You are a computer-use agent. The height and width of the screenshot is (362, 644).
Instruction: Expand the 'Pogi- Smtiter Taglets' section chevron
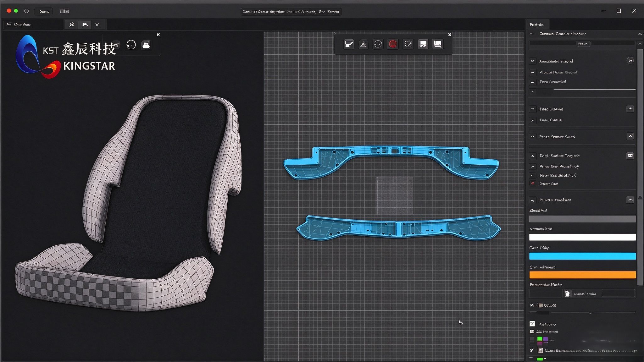(533, 156)
